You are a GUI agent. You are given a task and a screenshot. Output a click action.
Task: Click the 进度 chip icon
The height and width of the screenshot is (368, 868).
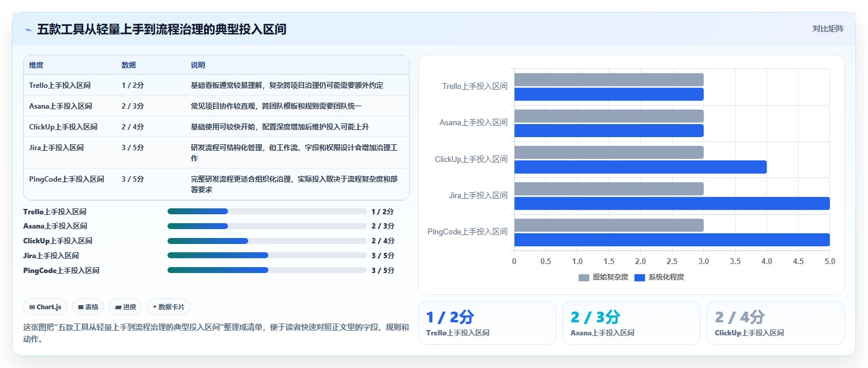click(x=118, y=307)
